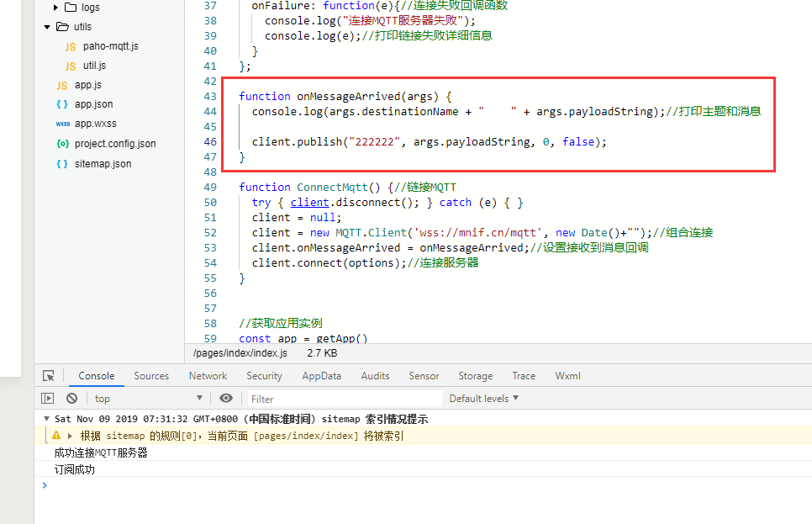This screenshot has height=524, width=812.
Task: Select the app.js file icon
Action: (x=62, y=86)
